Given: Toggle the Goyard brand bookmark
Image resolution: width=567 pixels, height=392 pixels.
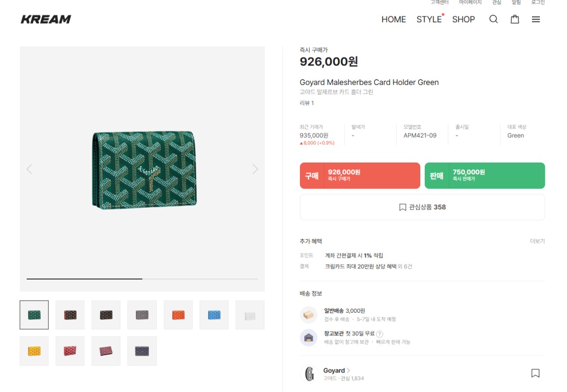Looking at the screenshot, I should click(x=535, y=373).
